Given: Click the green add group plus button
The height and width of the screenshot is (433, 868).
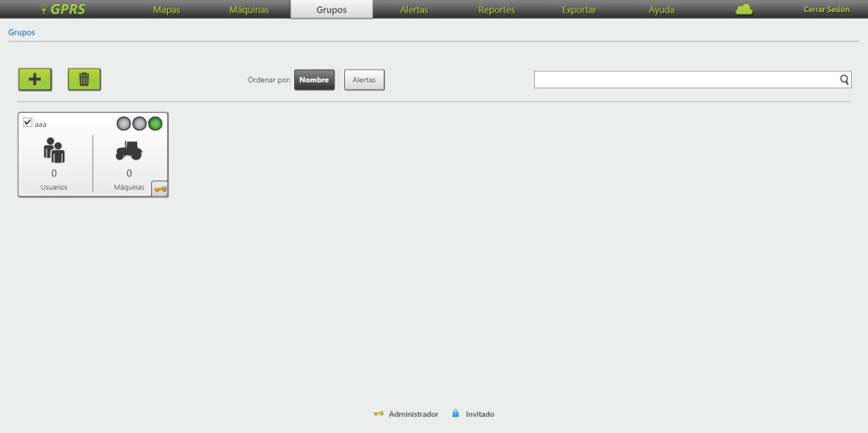Looking at the screenshot, I should [35, 79].
